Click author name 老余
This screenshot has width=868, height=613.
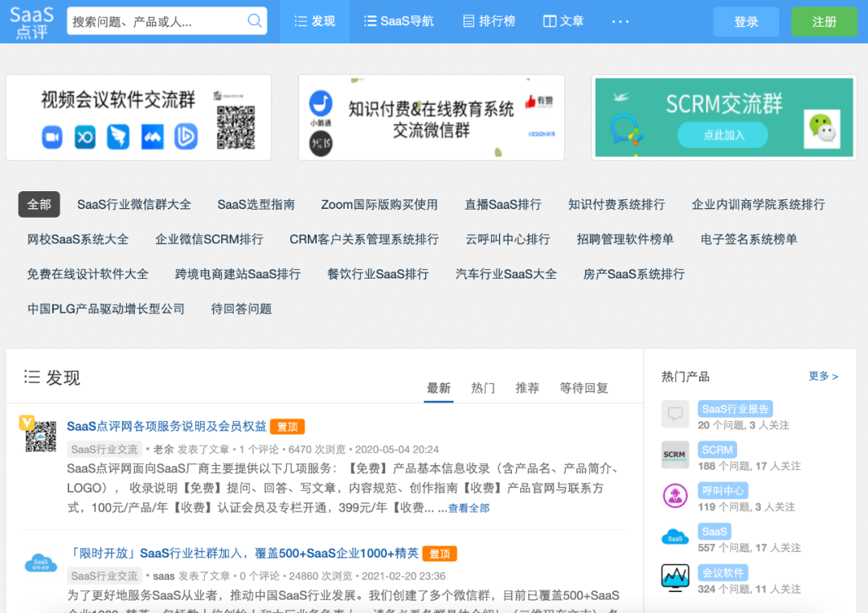click(163, 449)
